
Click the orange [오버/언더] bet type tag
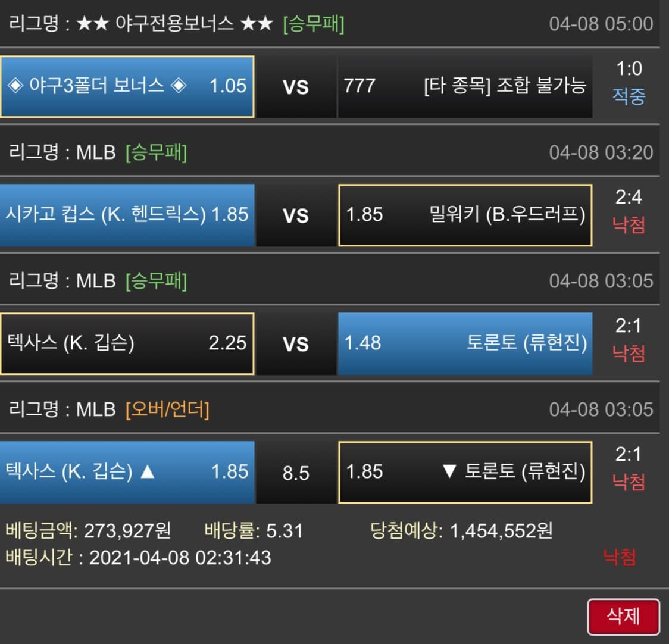pyautogui.click(x=167, y=409)
